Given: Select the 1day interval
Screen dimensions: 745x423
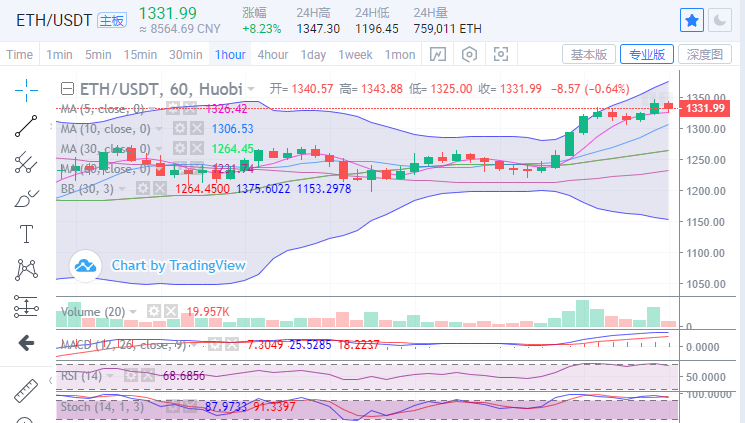Looking at the screenshot, I should (313, 55).
